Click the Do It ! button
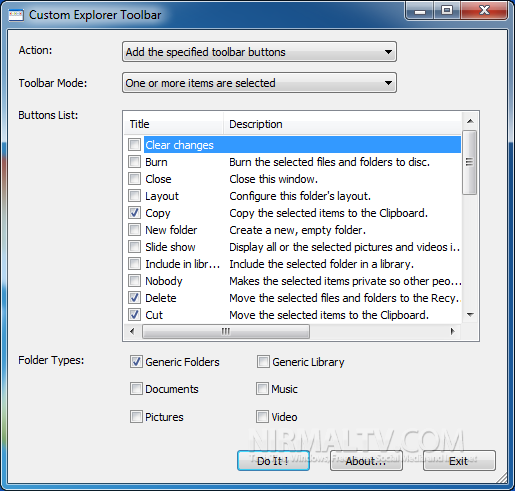Viewport: 515px width, 491px height. tap(273, 461)
